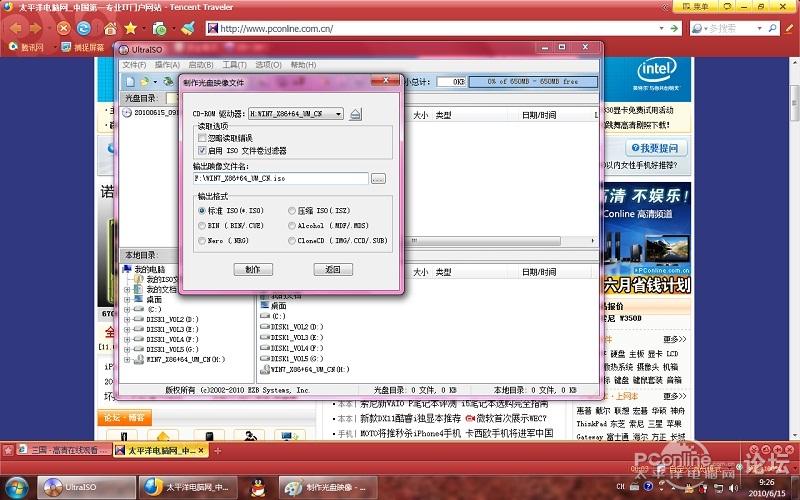Click the browser back arrow icon
800x500 pixels.
tap(16, 27)
